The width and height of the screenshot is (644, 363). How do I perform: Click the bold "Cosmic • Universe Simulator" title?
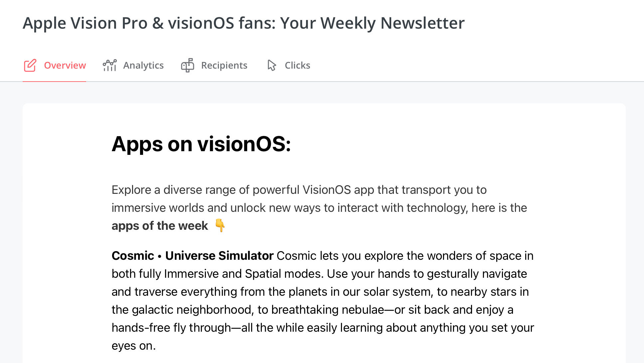click(x=193, y=256)
